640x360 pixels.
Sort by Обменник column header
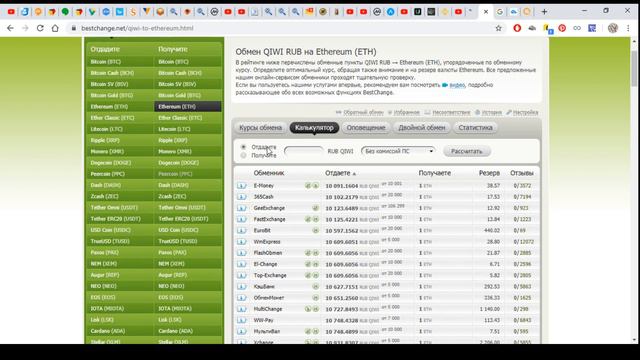(269, 173)
